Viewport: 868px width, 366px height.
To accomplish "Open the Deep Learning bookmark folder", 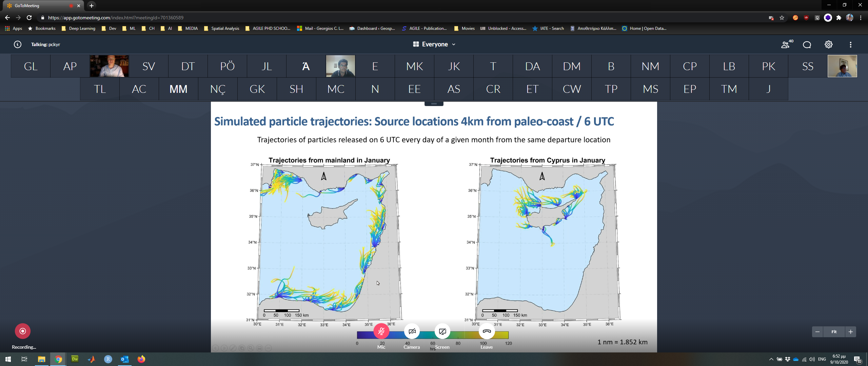I will click(79, 28).
